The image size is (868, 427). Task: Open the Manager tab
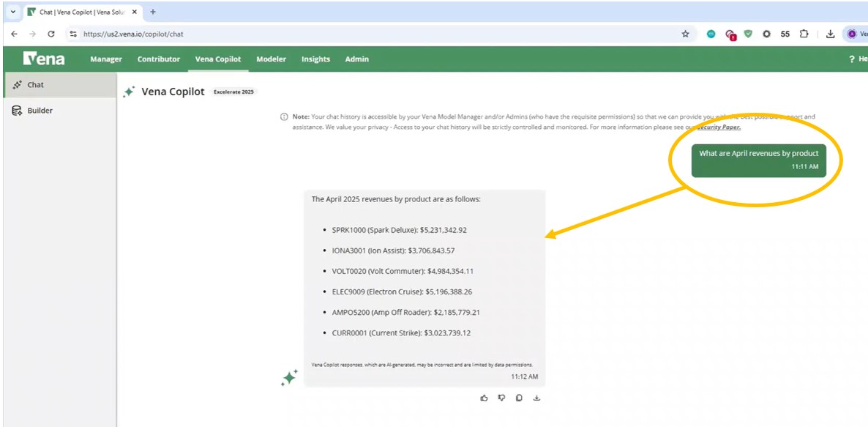click(106, 59)
